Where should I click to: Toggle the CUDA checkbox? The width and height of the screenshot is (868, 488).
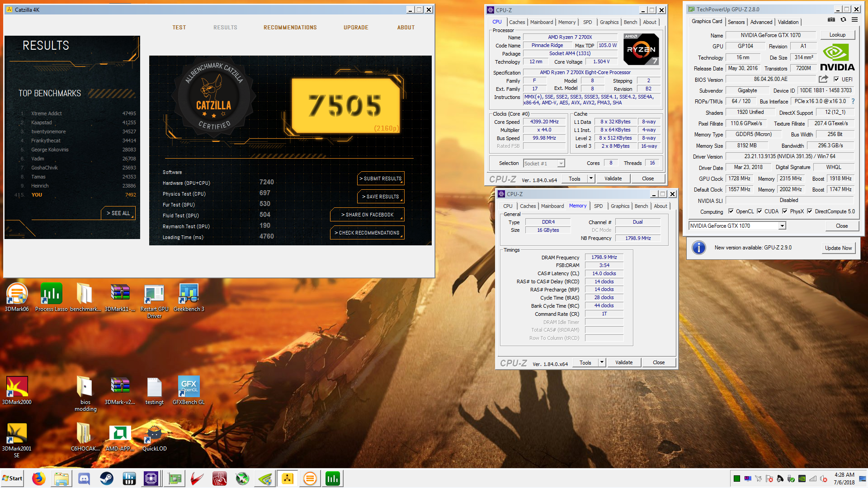point(759,211)
